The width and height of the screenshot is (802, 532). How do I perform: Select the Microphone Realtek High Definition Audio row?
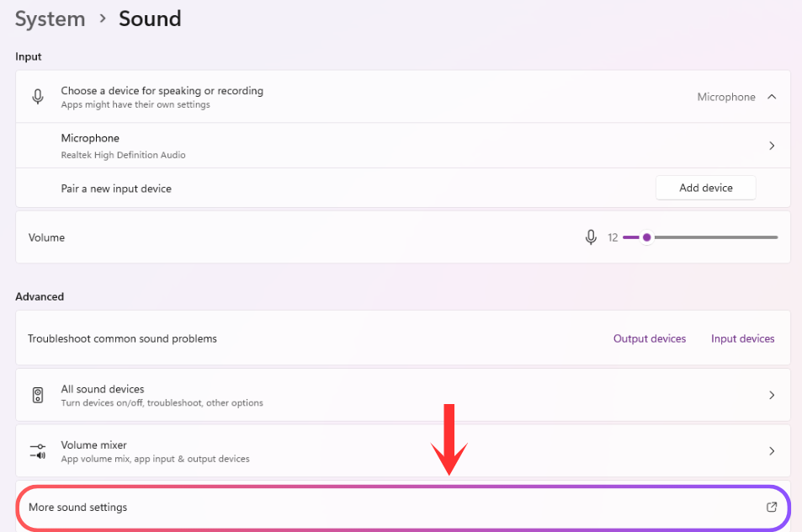403,146
